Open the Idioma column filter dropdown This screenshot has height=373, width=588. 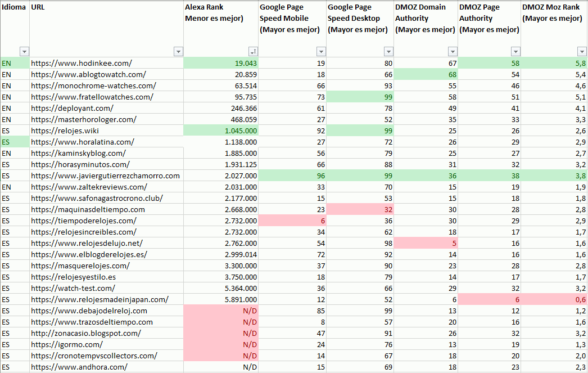tap(24, 51)
